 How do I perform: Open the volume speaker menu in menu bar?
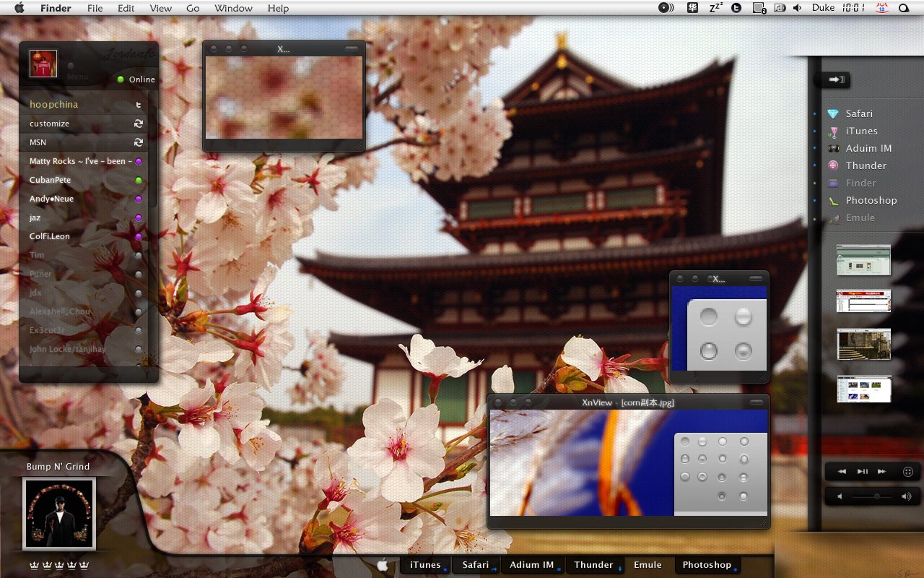(798, 8)
